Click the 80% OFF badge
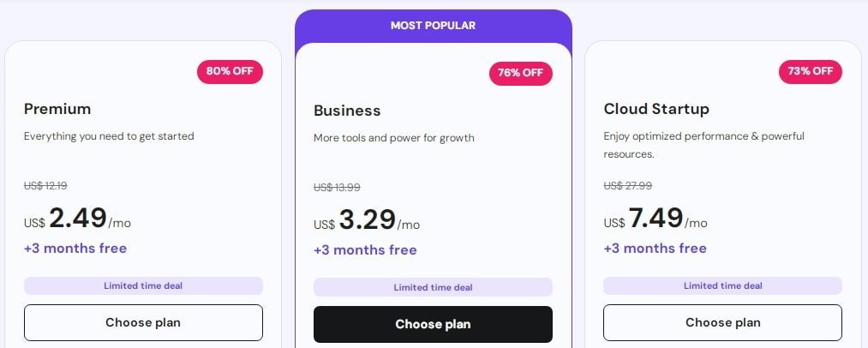Image resolution: width=868 pixels, height=348 pixels. coord(230,71)
